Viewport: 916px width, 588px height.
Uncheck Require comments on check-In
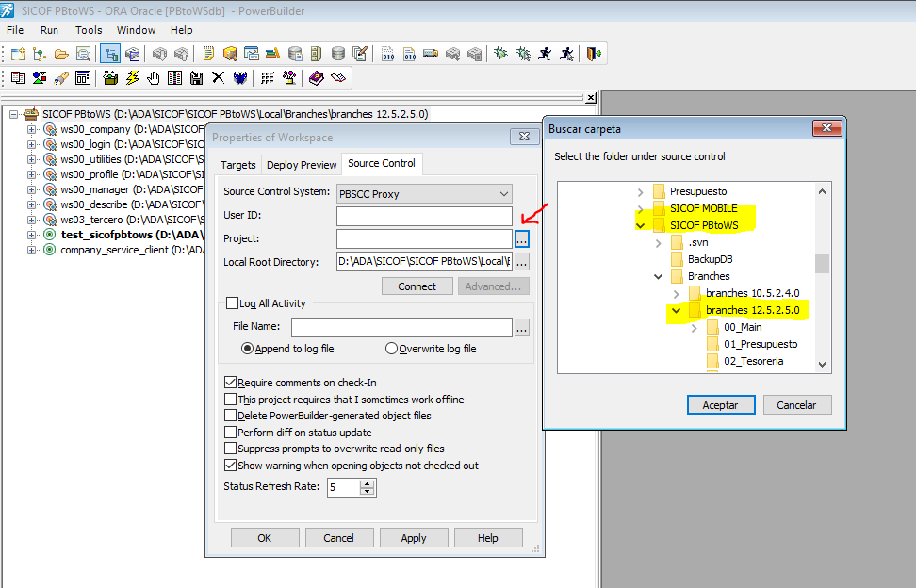point(231,383)
